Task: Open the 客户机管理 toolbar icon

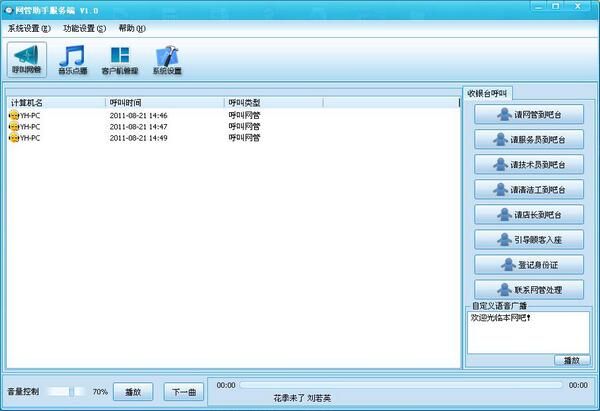Action: coord(120,59)
